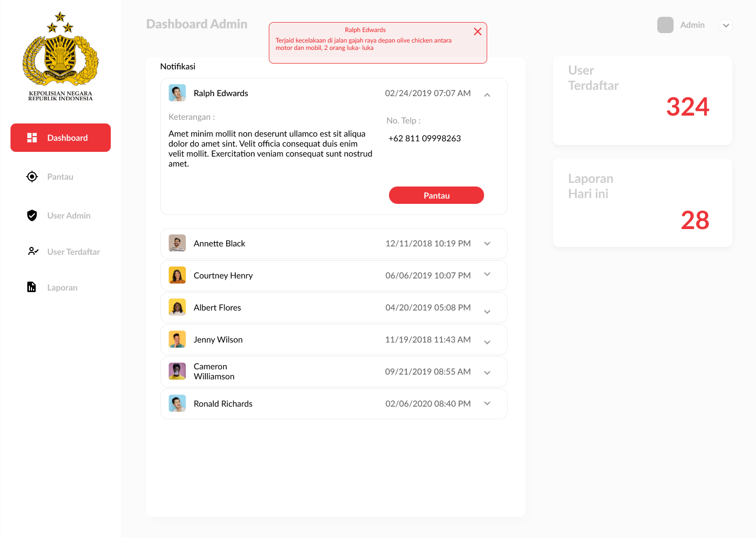Click the User Terdaftar person icon
756x538 pixels.
click(33, 252)
